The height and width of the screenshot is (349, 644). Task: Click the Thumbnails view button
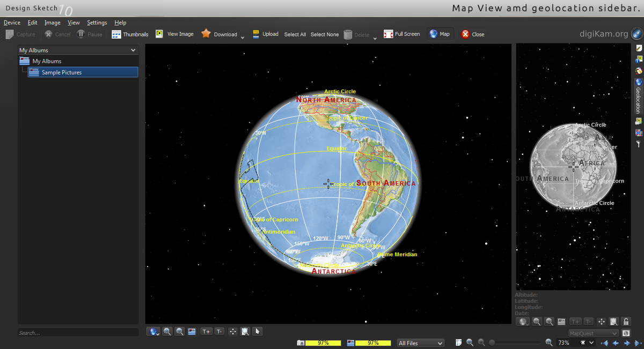tap(130, 34)
